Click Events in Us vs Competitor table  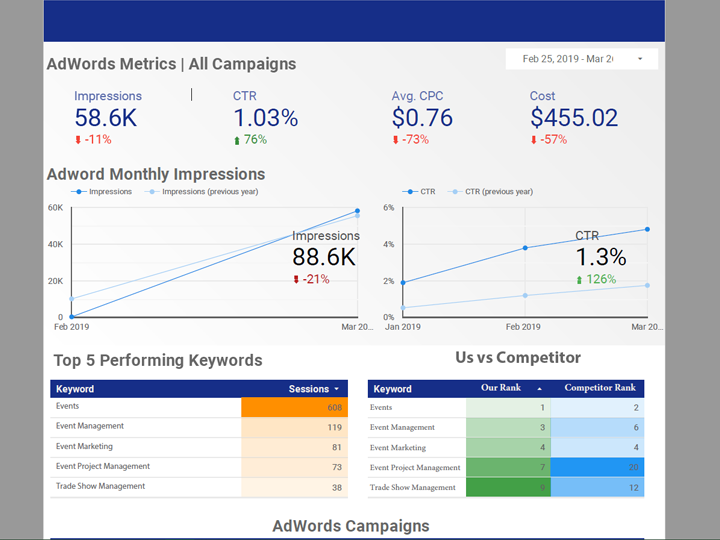pyautogui.click(x=381, y=407)
